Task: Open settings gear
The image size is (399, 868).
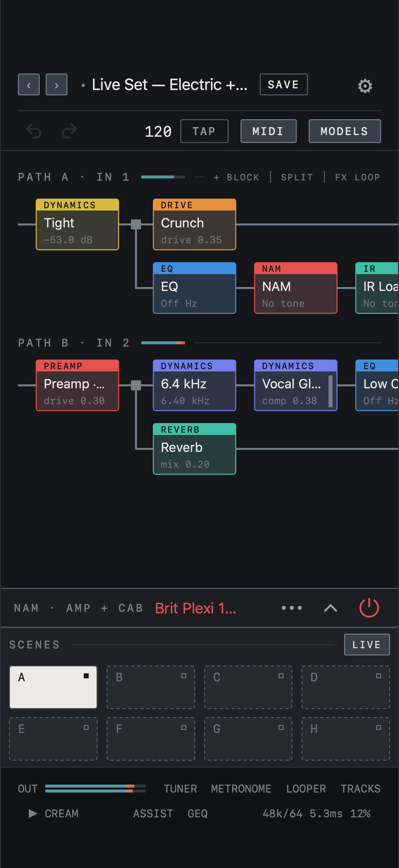Action: coord(365,86)
